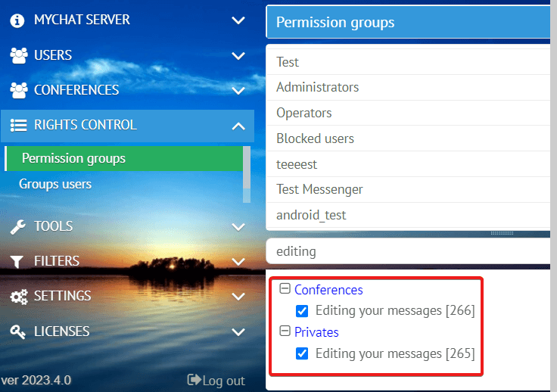Click the rights search field containing 'editing'
The image size is (557, 392).
pos(408,251)
